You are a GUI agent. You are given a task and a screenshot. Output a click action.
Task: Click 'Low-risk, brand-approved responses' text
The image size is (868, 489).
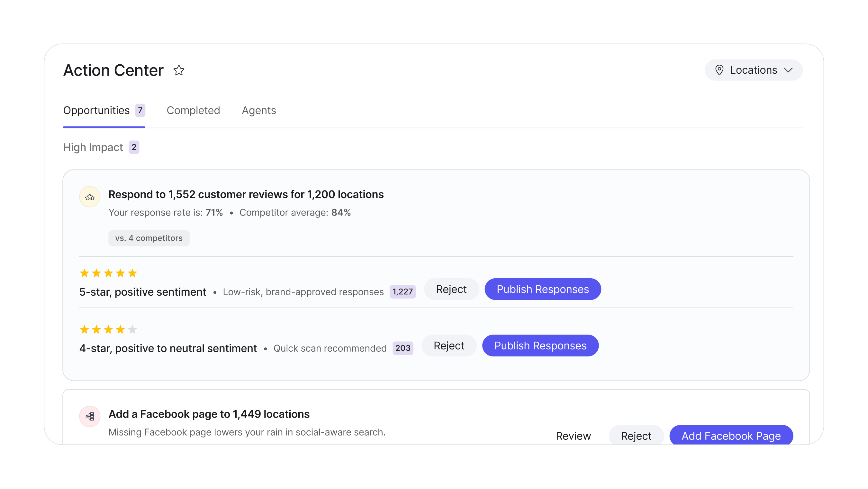click(x=303, y=292)
